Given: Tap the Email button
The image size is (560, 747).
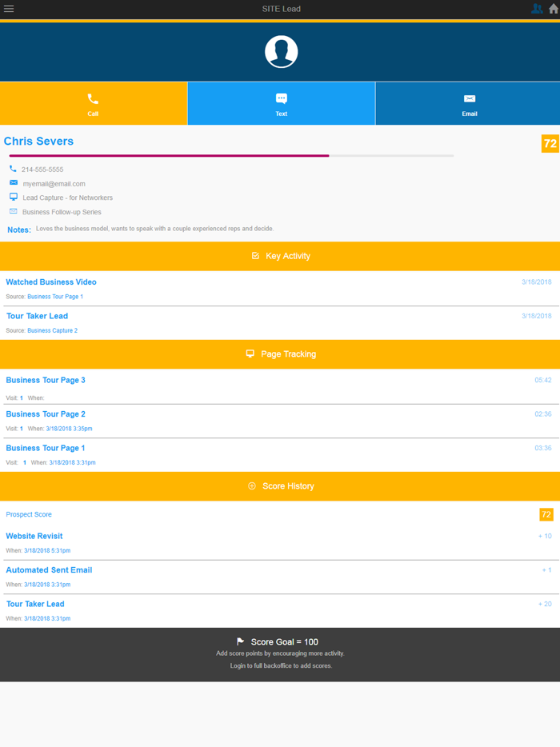Looking at the screenshot, I should (x=468, y=103).
